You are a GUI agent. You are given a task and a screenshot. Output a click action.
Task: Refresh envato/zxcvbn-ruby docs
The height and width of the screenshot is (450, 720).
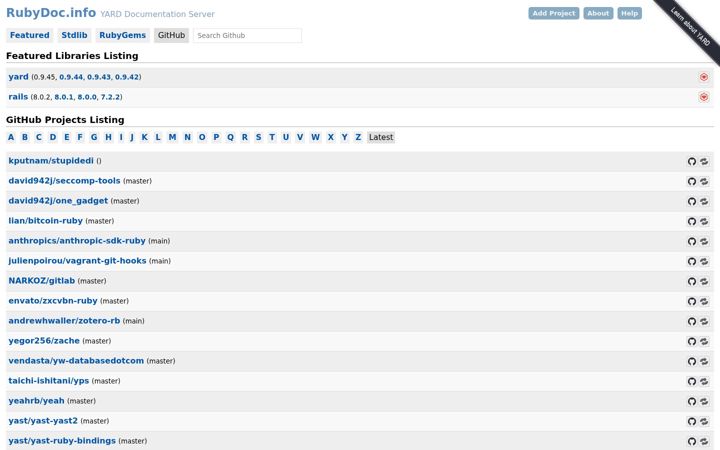(x=704, y=301)
